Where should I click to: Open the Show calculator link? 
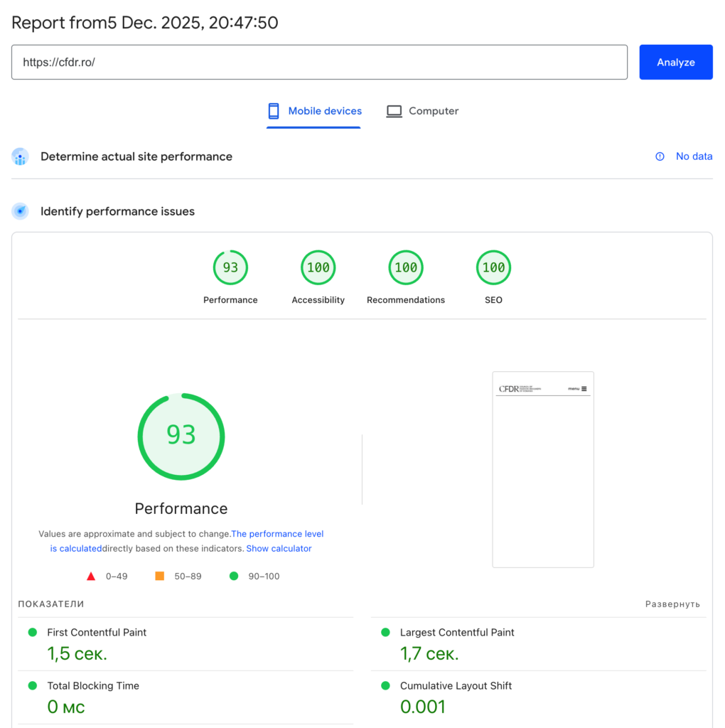[279, 549]
